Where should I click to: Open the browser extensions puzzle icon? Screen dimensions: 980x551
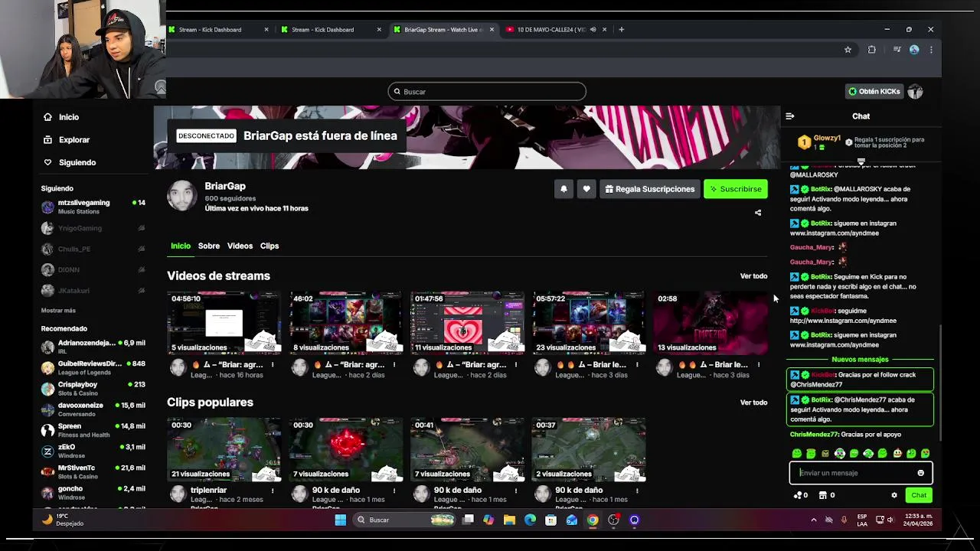[871, 50]
